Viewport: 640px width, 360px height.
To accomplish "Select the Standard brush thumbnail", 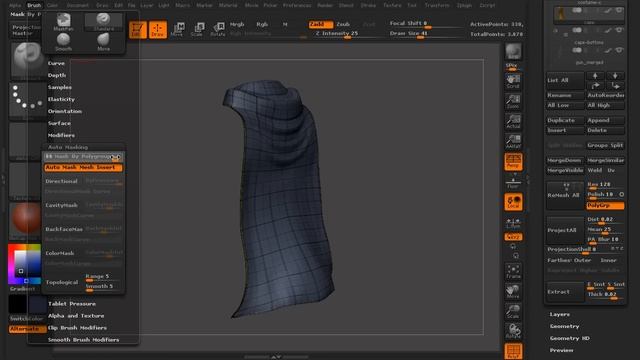I will pyautogui.click(x=103, y=22).
